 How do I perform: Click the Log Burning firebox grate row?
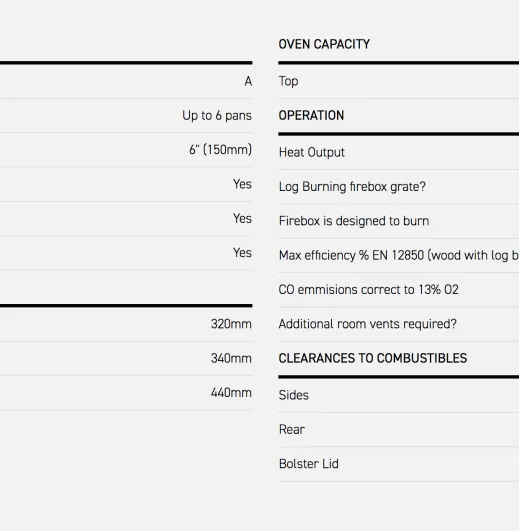(398, 187)
